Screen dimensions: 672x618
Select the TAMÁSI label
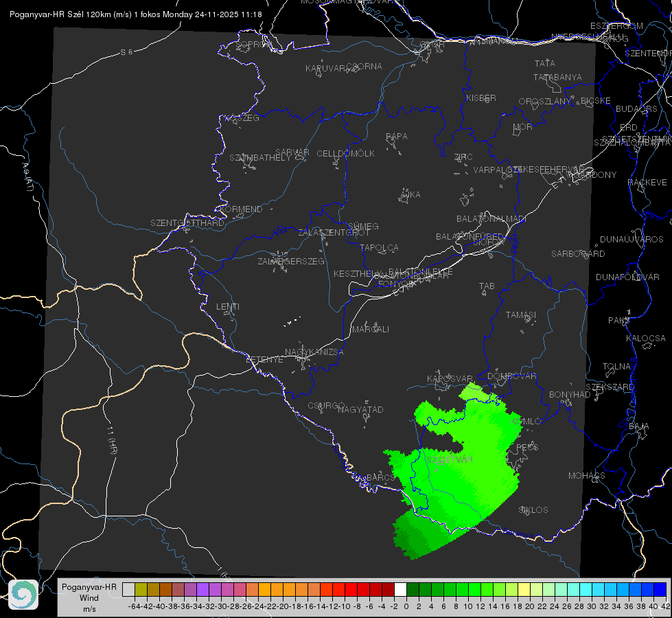click(x=521, y=315)
